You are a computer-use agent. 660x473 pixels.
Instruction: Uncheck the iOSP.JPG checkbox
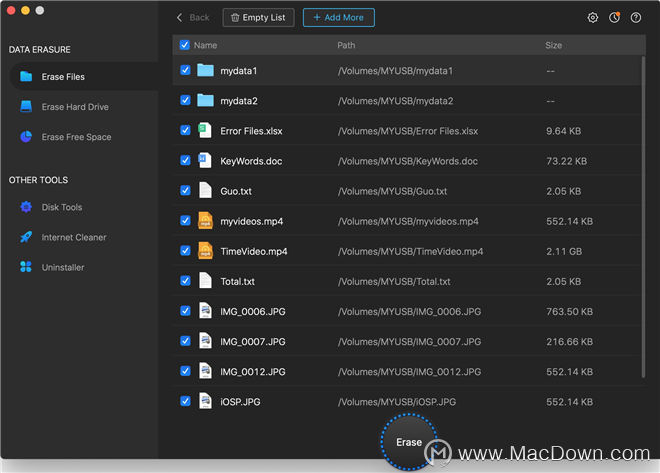[185, 401]
